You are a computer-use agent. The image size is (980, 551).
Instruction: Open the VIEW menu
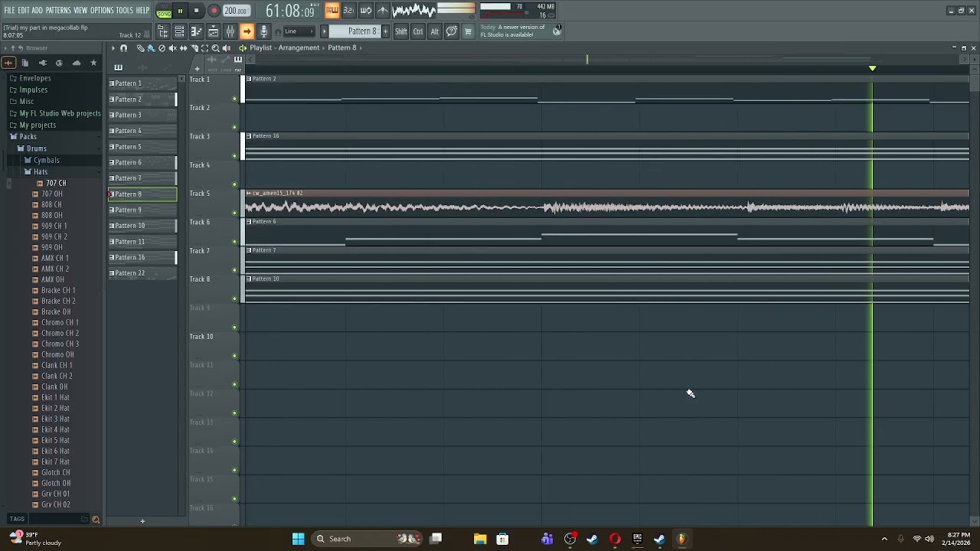pyautogui.click(x=80, y=10)
